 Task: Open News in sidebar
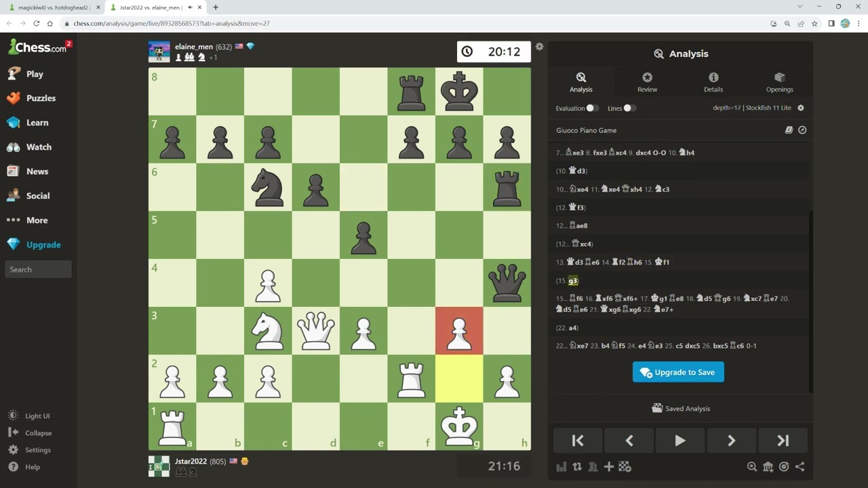(38, 171)
